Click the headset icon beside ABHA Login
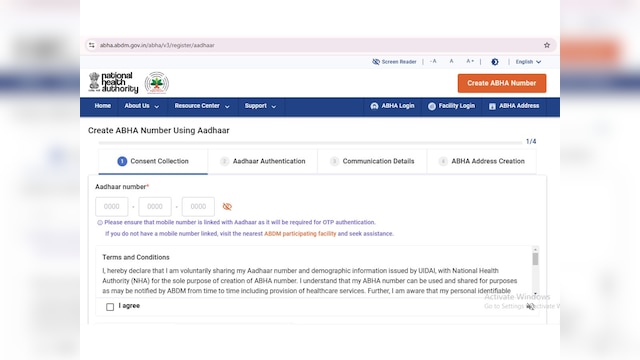640x360 pixels. [x=374, y=106]
